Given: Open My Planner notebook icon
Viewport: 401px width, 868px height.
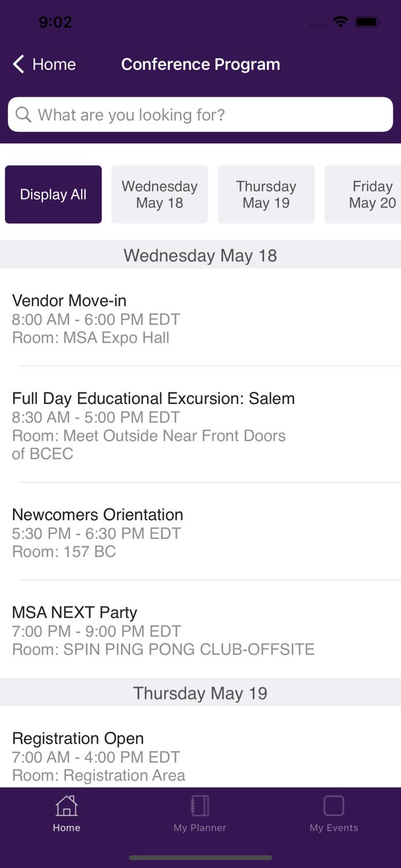Looking at the screenshot, I should point(200,806).
